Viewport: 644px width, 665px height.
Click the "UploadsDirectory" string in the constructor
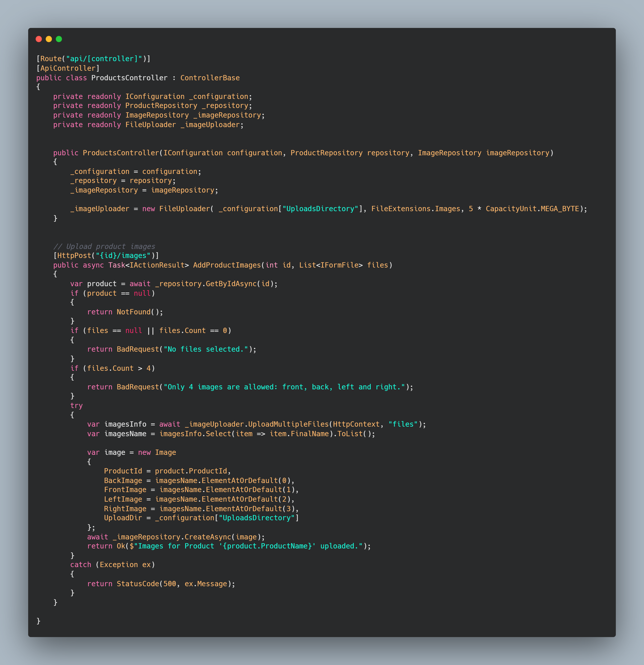(x=320, y=209)
